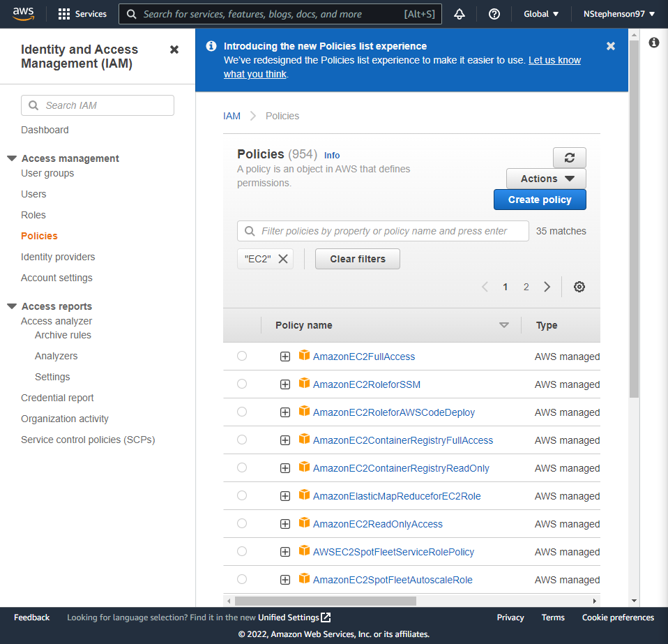Open the Services grid menu

pos(82,14)
